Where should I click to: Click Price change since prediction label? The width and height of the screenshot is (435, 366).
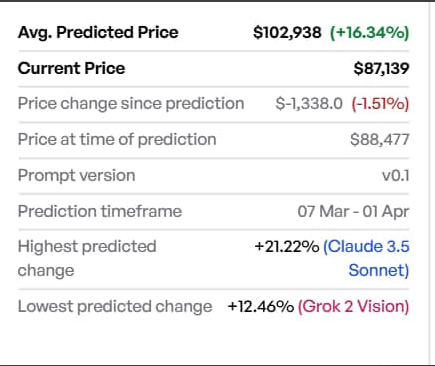coord(131,103)
